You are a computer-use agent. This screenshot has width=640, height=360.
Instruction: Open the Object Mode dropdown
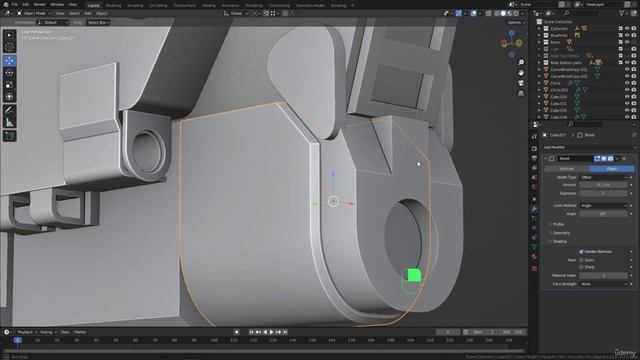[34, 13]
